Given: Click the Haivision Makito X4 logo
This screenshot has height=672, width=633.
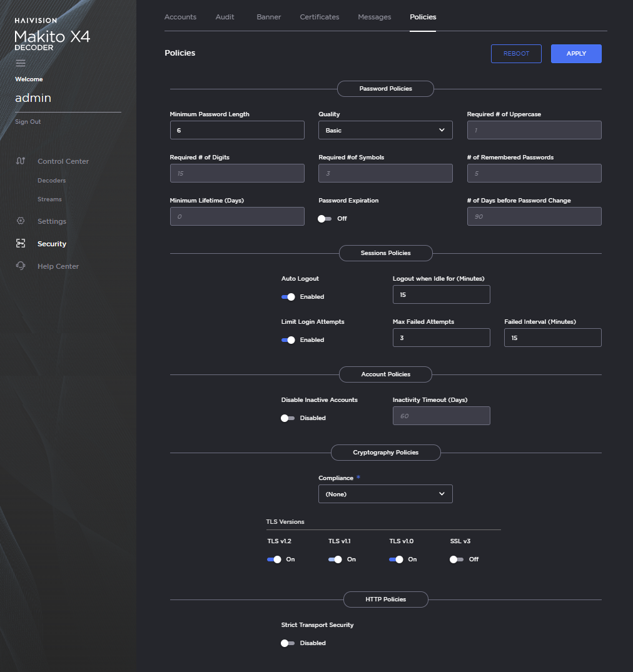Looking at the screenshot, I should tap(52, 35).
